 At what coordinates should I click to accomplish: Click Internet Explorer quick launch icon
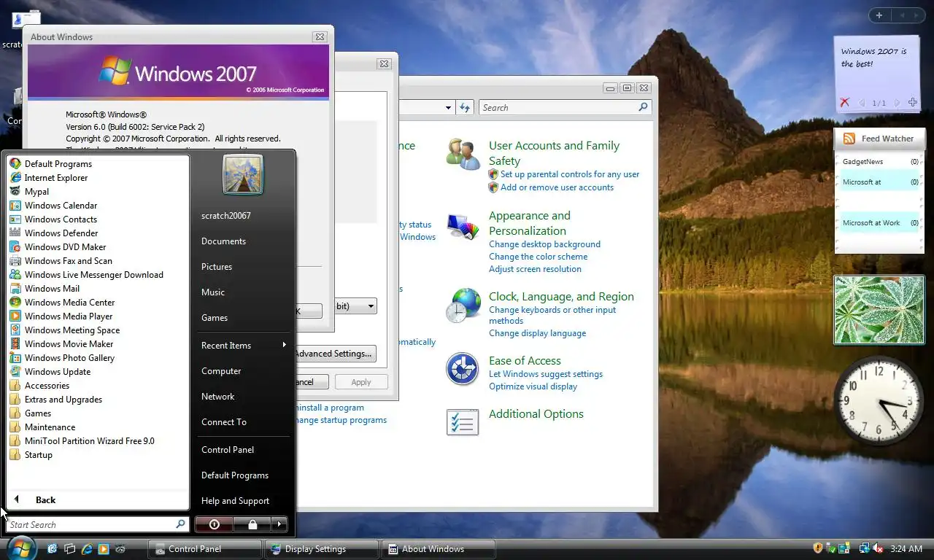(x=87, y=549)
